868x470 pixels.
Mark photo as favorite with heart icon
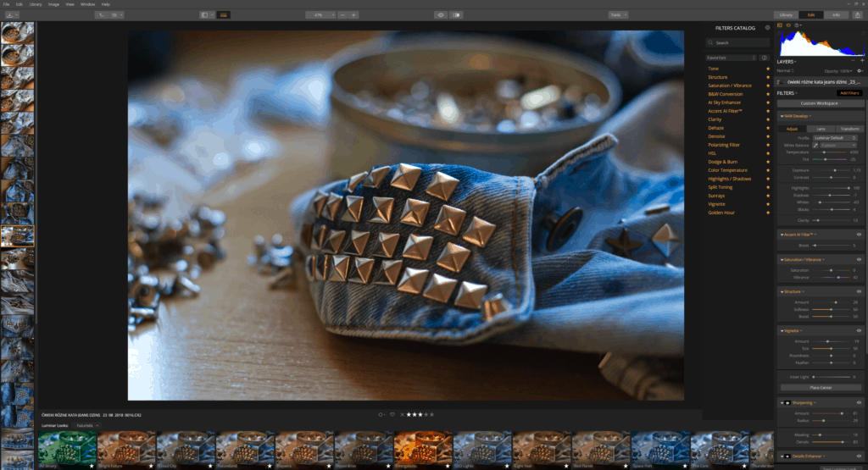pos(392,415)
